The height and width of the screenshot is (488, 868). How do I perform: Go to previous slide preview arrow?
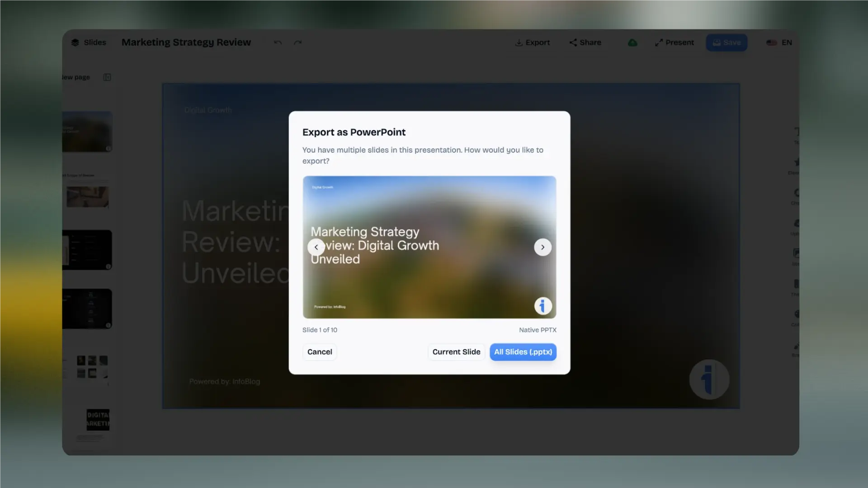(316, 247)
